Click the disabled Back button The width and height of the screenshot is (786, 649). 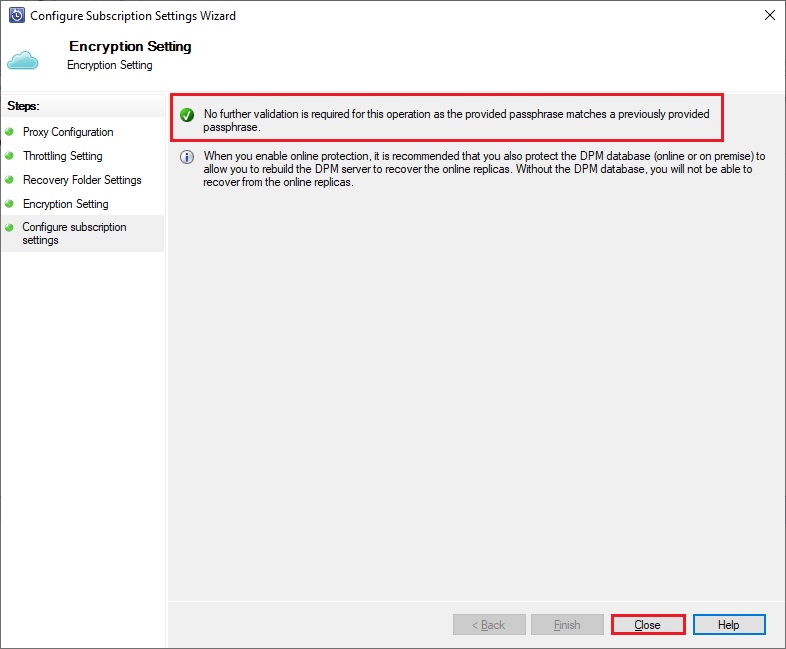click(x=489, y=624)
